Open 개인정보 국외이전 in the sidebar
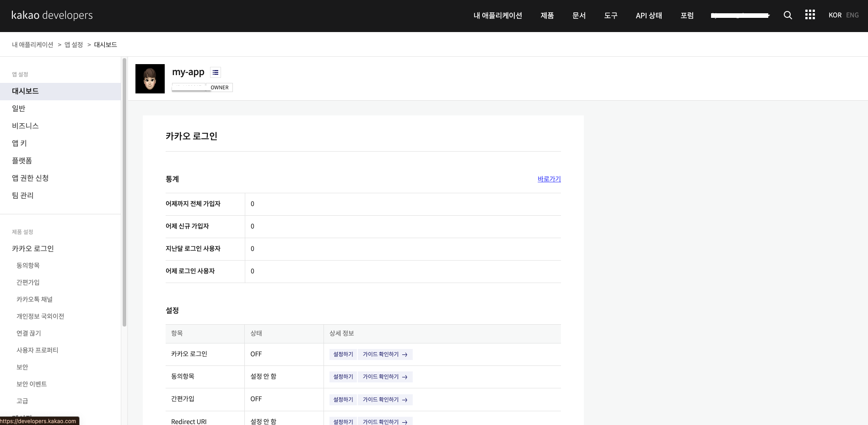The image size is (868, 425). click(40, 316)
